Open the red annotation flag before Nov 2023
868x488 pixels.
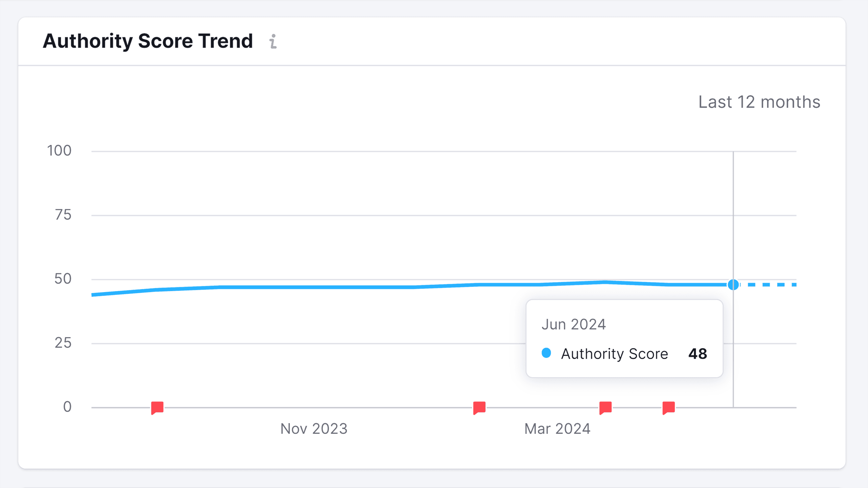[157, 408]
